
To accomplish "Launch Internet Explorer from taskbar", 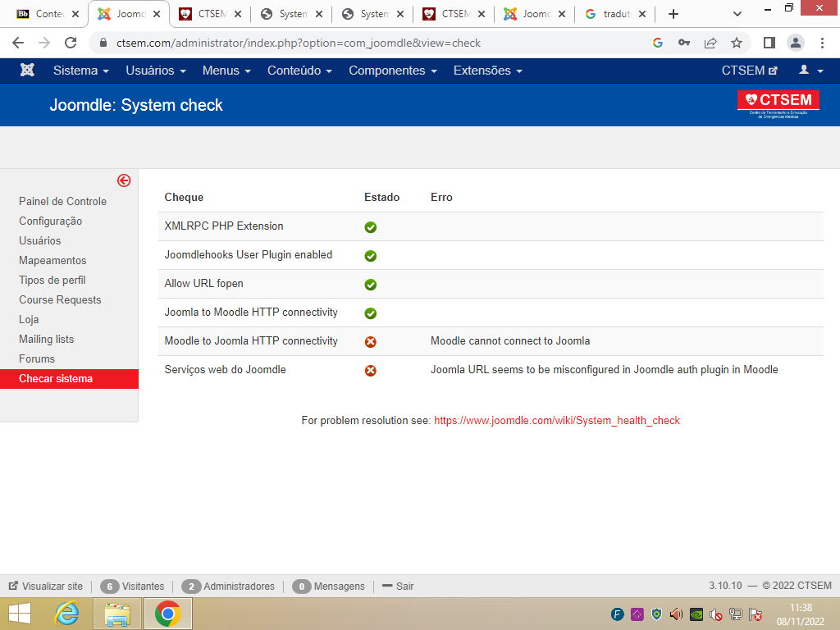I will tap(67, 614).
